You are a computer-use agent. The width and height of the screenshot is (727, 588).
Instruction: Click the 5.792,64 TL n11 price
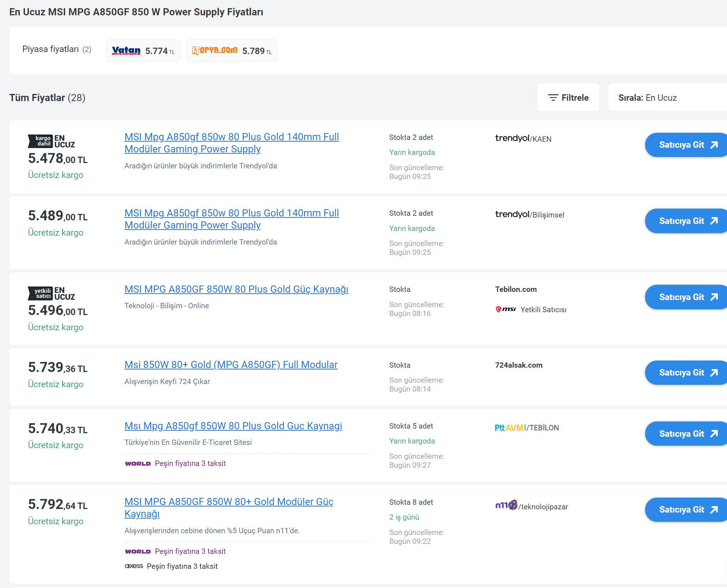[x=58, y=504]
